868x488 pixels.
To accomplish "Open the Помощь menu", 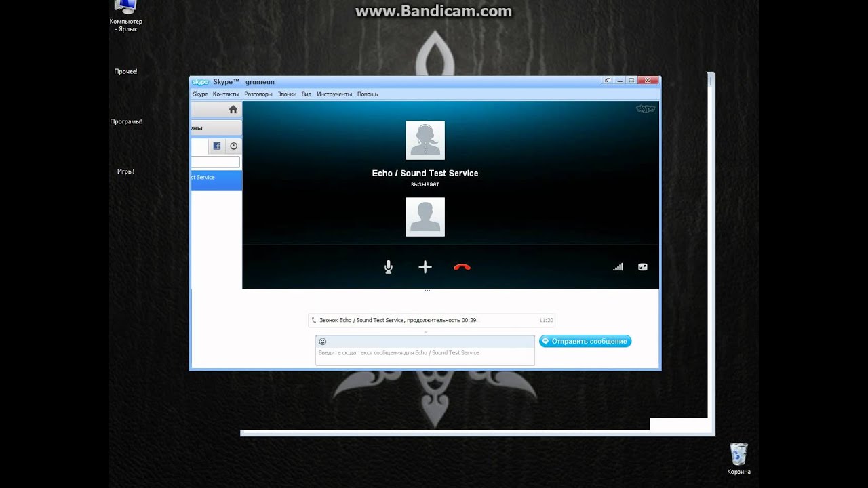I will [x=368, y=94].
